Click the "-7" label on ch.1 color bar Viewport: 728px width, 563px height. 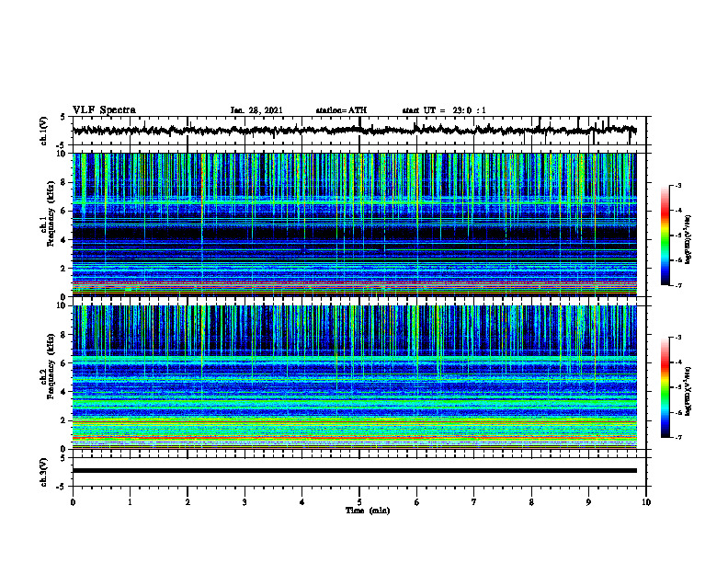677,285
